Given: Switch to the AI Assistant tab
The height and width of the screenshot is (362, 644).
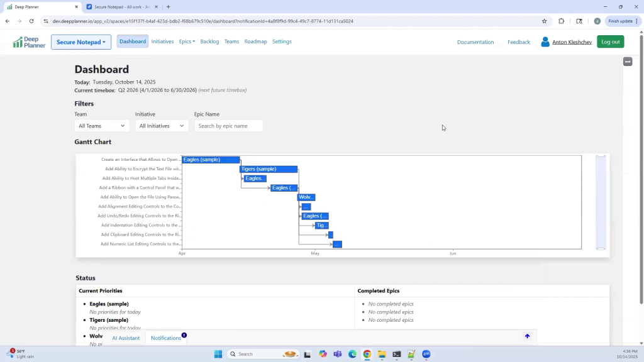Looking at the screenshot, I should click(126, 338).
